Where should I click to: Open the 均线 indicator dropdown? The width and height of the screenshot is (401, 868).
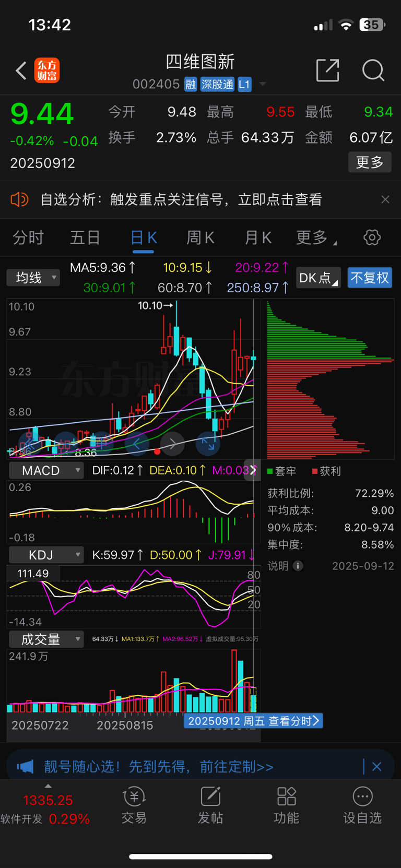(x=33, y=278)
